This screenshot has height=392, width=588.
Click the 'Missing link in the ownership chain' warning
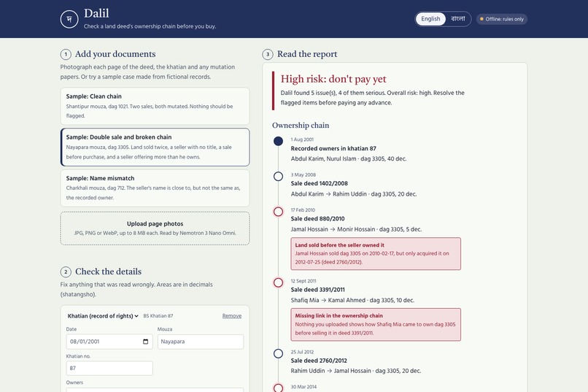(x=376, y=325)
